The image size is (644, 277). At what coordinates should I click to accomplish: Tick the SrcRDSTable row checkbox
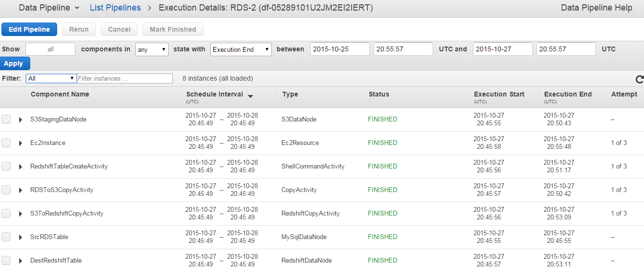[x=6, y=237]
